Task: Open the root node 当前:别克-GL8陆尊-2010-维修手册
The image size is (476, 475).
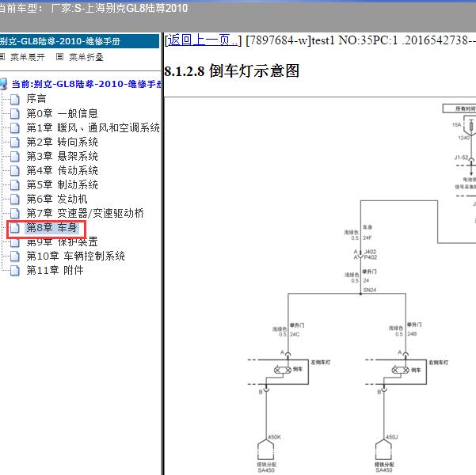Action: pos(86,84)
